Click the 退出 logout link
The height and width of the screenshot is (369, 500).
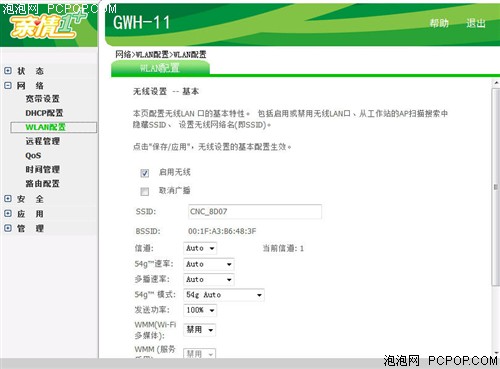[x=476, y=23]
